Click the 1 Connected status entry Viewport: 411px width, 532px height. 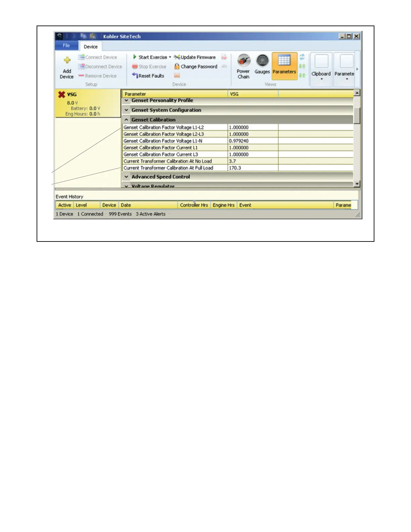pyautogui.click(x=90, y=214)
